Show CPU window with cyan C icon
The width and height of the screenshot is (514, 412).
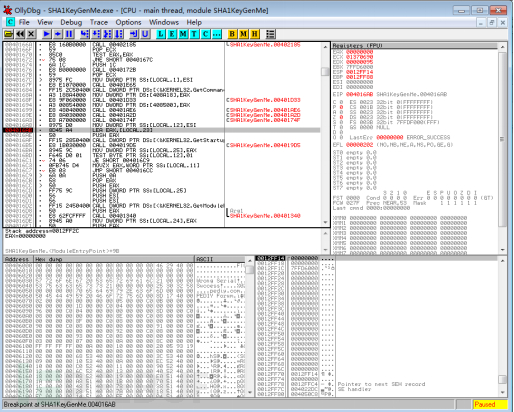[205, 34]
